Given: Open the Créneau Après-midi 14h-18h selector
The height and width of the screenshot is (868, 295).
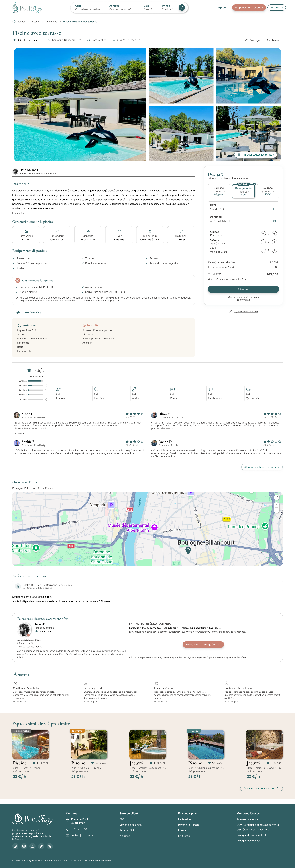Looking at the screenshot, I should coord(243,219).
